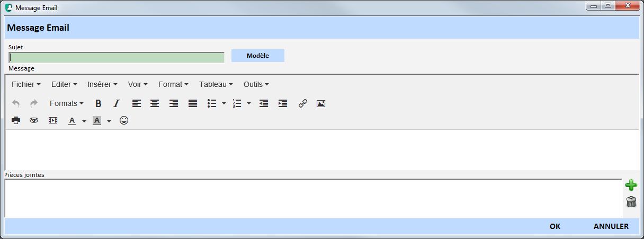This screenshot has height=239, width=644.
Task: Toggle italic formatting
Action: click(x=117, y=103)
